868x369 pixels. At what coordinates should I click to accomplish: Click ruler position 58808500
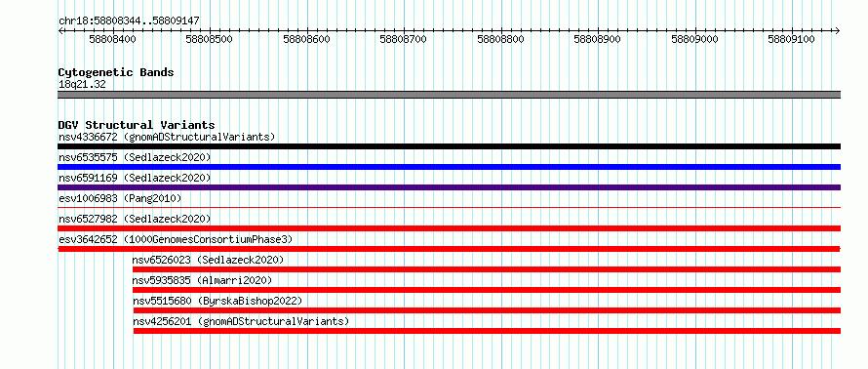click(210, 39)
